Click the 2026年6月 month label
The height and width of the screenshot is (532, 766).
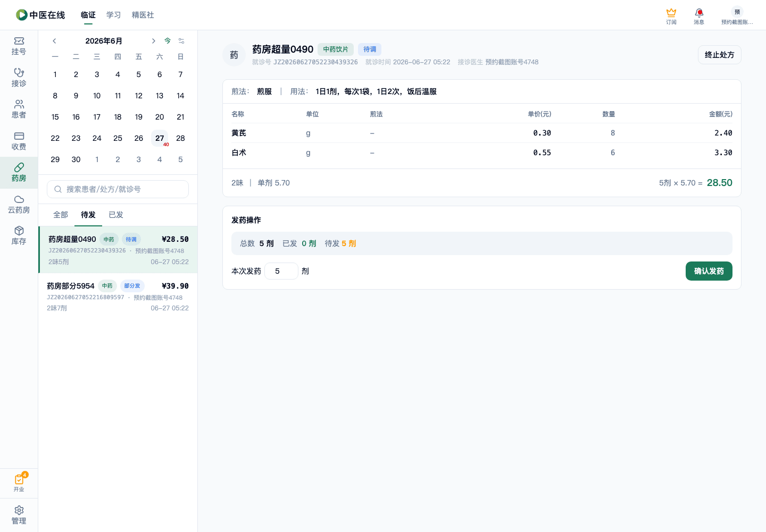(104, 41)
